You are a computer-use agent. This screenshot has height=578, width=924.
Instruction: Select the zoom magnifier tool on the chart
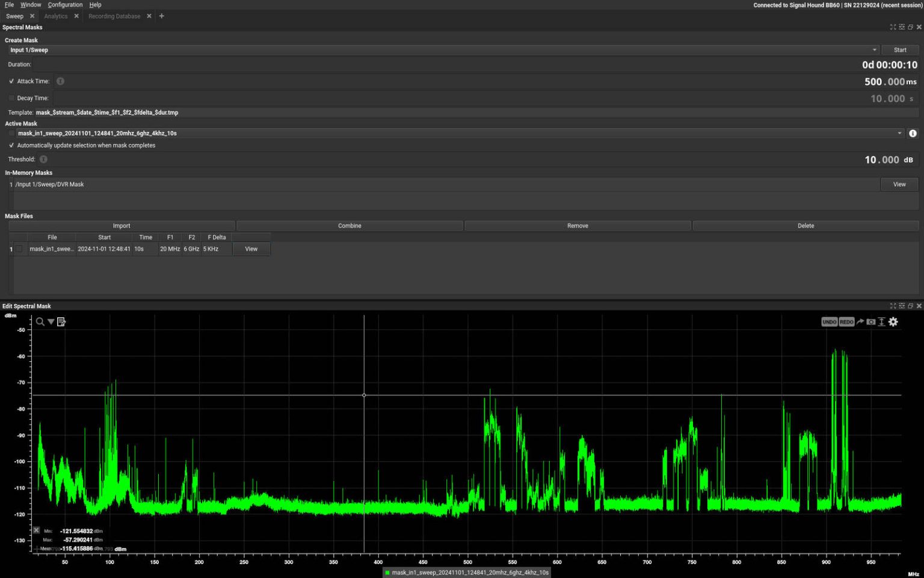(39, 322)
